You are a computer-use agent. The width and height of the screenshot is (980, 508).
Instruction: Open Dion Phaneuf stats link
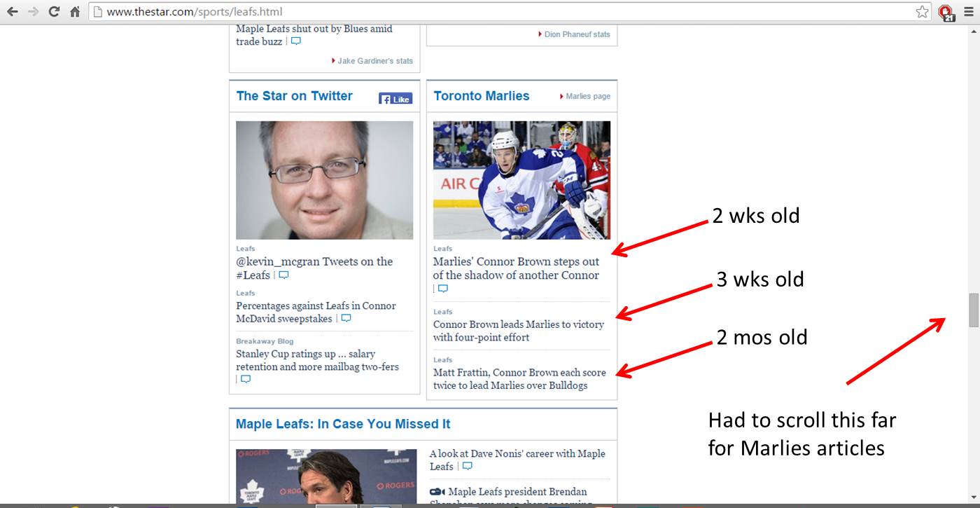[x=577, y=34]
